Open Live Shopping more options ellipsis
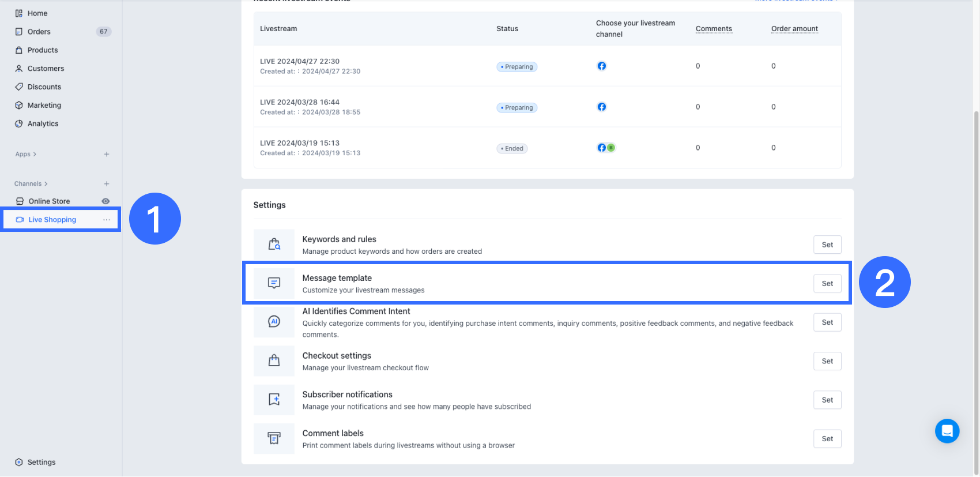The height and width of the screenshot is (477, 980). point(107,220)
